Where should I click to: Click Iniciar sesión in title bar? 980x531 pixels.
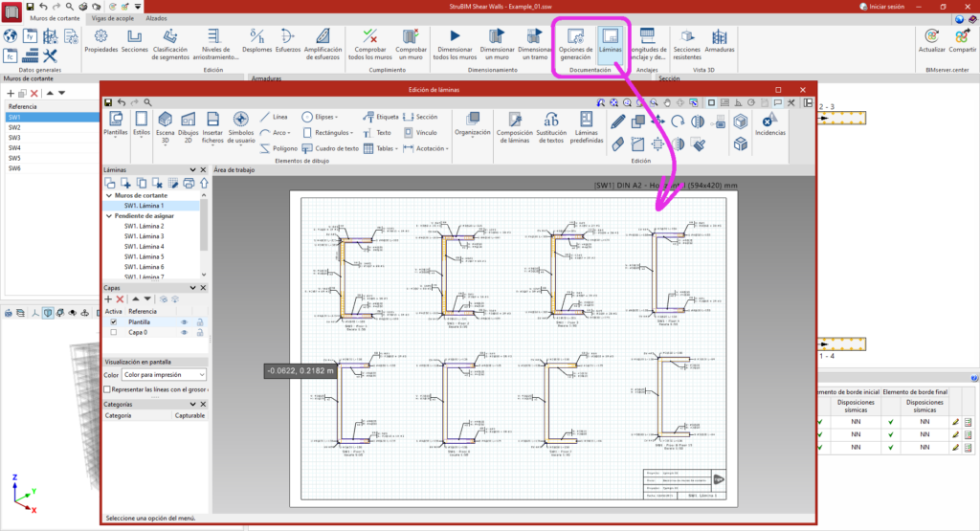pos(881,7)
